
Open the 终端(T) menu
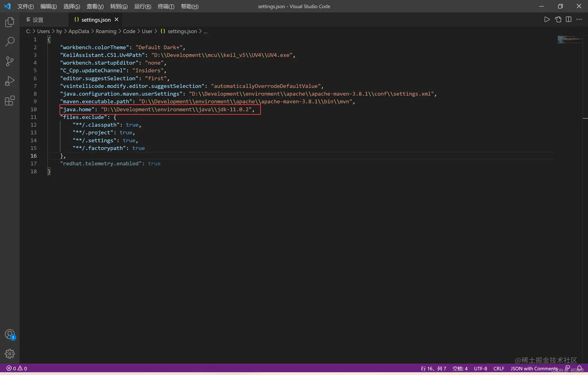coord(166,6)
